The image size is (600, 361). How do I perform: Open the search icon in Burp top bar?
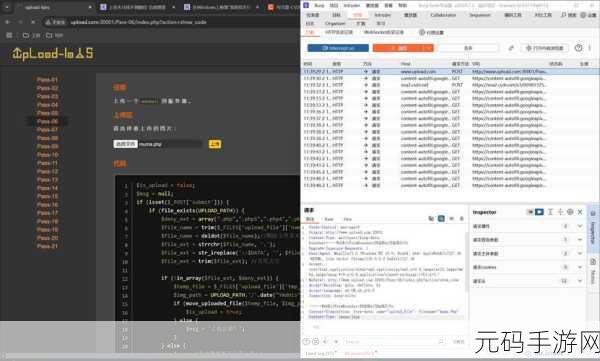coord(564,15)
